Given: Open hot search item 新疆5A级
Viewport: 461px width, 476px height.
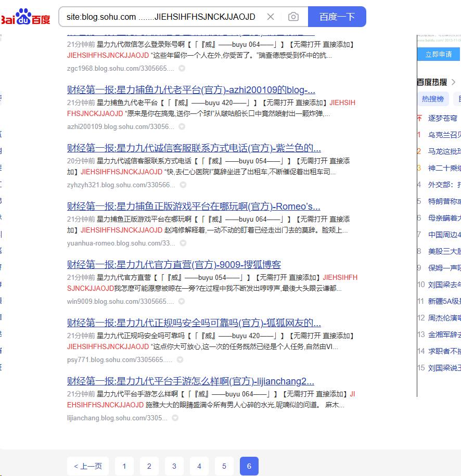Looking at the screenshot, I should [x=444, y=301].
